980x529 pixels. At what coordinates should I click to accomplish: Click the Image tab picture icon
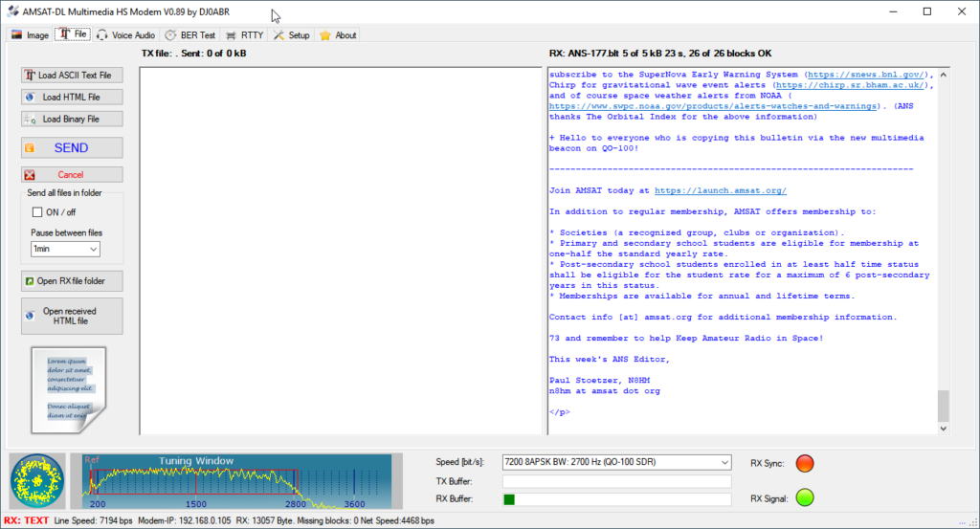tap(17, 35)
